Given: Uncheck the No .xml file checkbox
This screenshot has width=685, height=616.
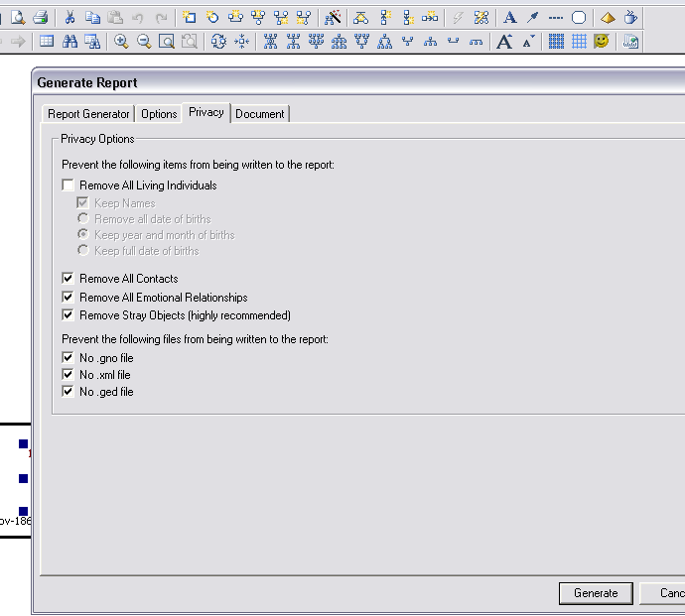Looking at the screenshot, I should point(68,375).
